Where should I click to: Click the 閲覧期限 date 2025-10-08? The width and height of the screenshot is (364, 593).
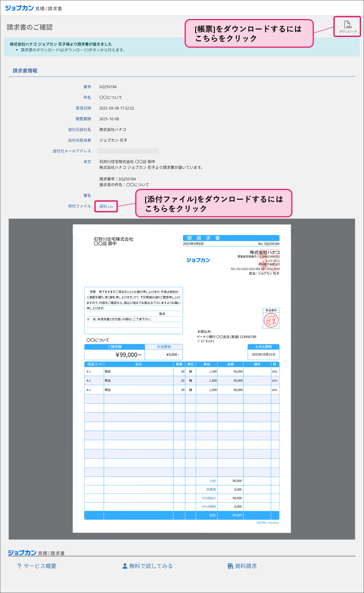(109, 119)
